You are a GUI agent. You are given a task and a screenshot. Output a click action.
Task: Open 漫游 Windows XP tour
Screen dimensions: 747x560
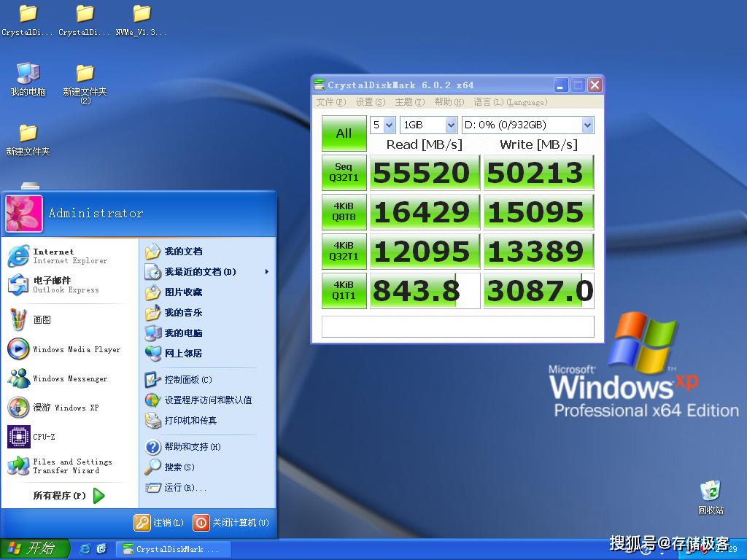click(69, 408)
